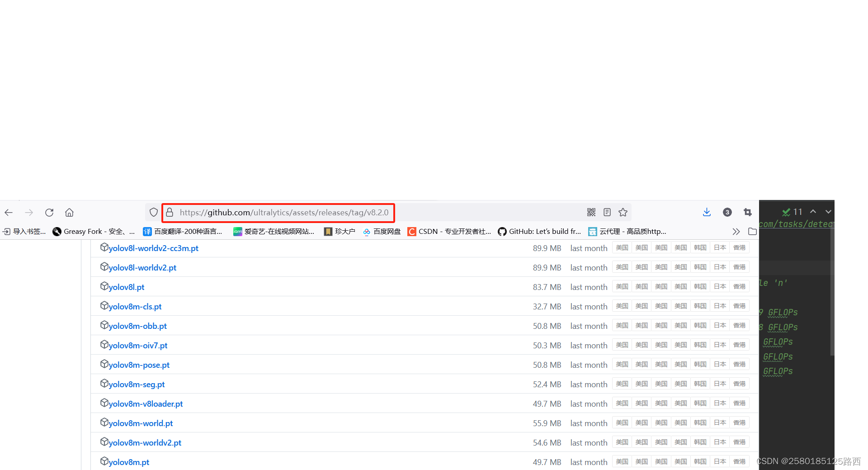Viewport: 868px width, 470px height.
Task: Open the yolov8m-v8loader.pt asset link
Action: (146, 404)
